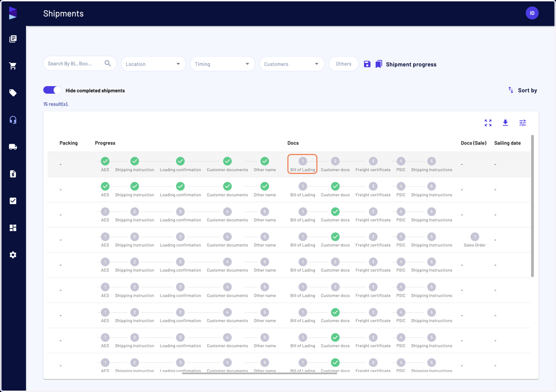Open the table column settings tune icon

[523, 123]
